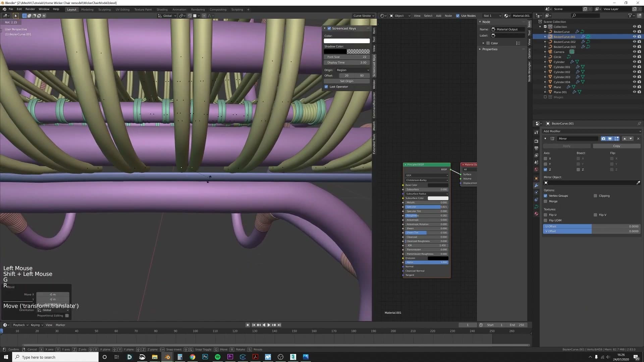Open Blender from the Windows taskbar
This screenshot has height=362, width=644.
[167, 357]
